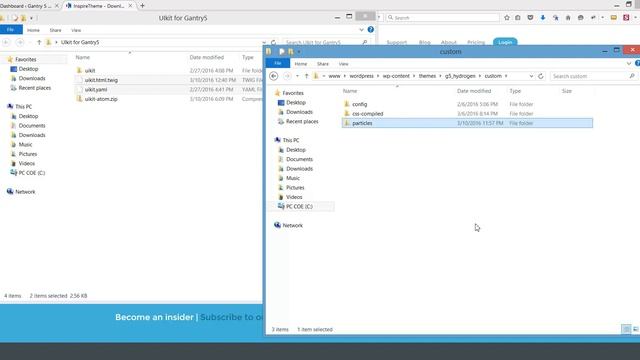The width and height of the screenshot is (640, 360).
Task: Open the Home tab in custom window
Action: (x=301, y=64)
